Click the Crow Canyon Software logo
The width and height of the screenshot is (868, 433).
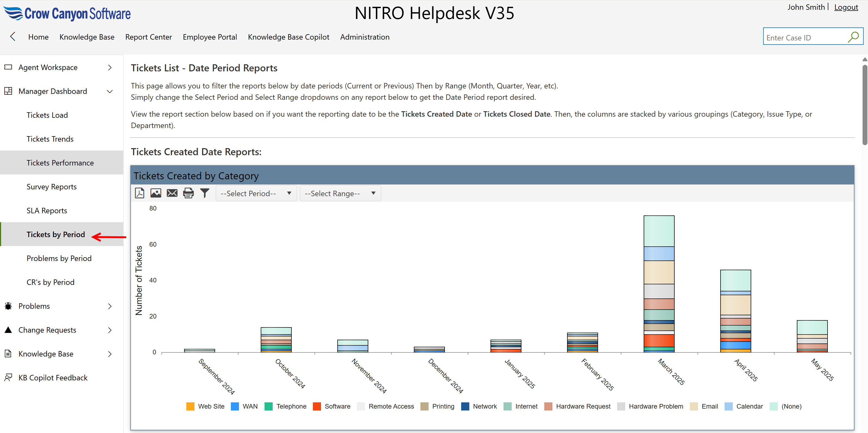click(x=67, y=14)
